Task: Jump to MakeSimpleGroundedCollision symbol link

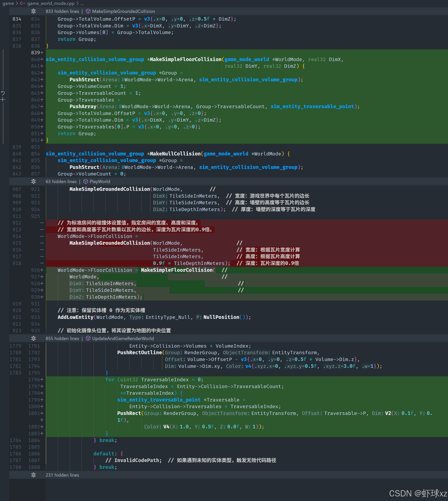Action: (x=123, y=11)
